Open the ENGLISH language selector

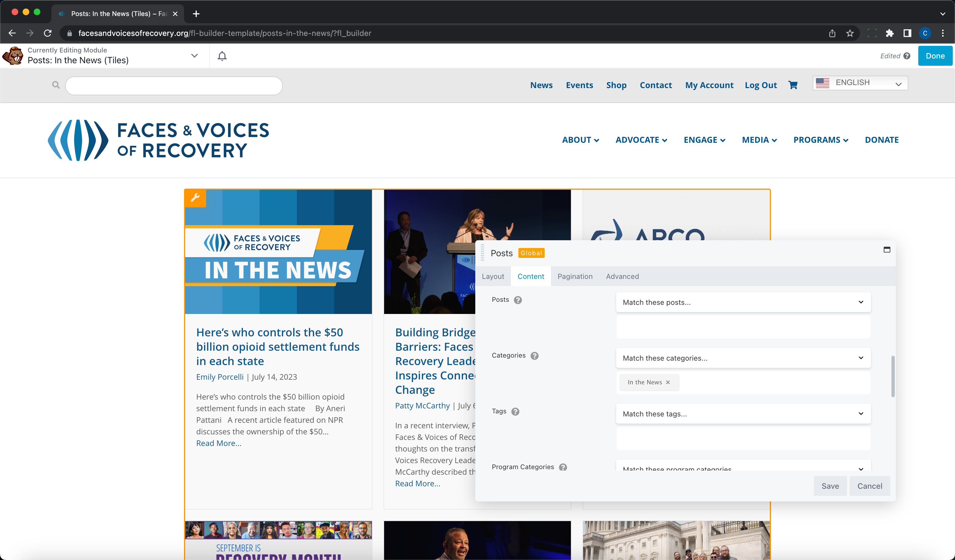click(x=860, y=83)
